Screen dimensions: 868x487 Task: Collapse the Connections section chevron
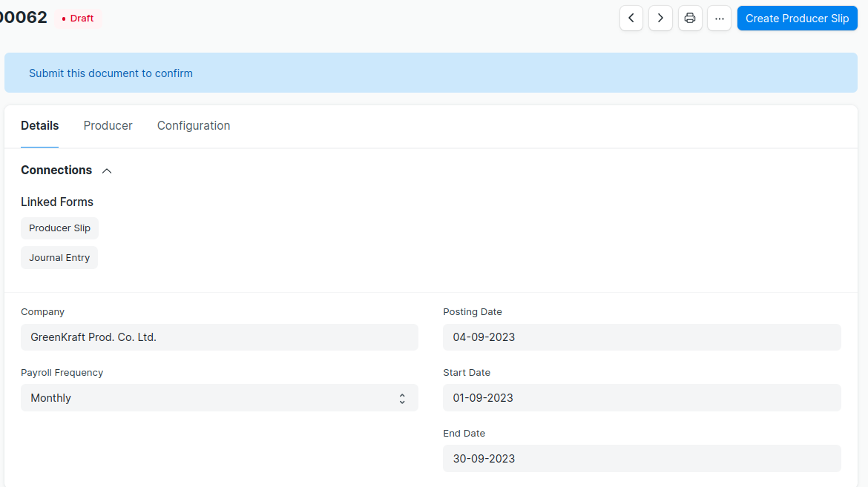tap(107, 170)
